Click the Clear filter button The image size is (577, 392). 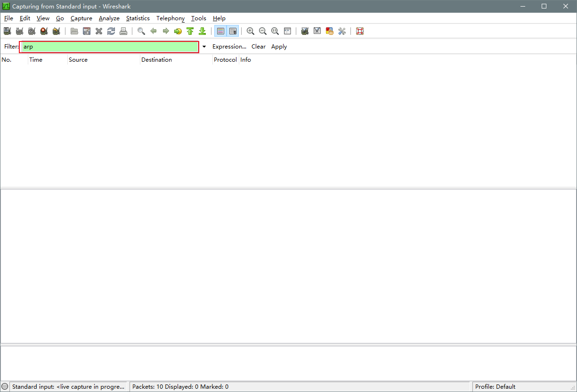pos(258,47)
